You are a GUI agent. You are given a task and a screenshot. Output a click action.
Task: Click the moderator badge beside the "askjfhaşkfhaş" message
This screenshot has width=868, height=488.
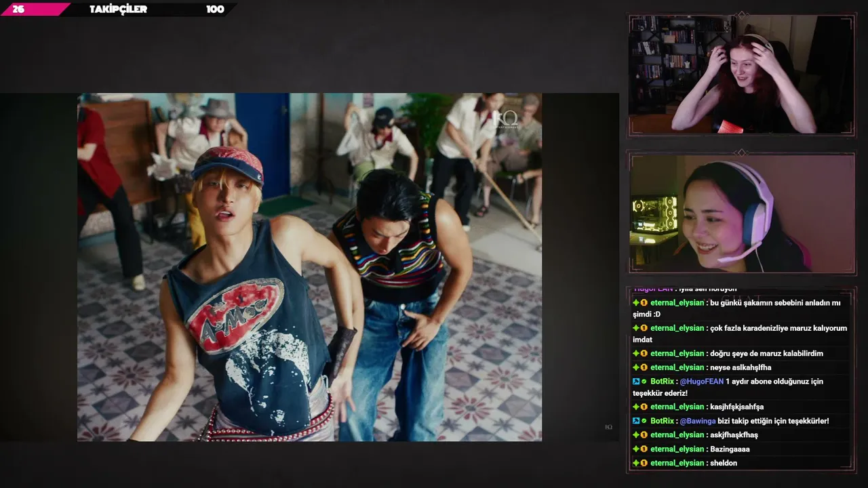pyautogui.click(x=636, y=434)
